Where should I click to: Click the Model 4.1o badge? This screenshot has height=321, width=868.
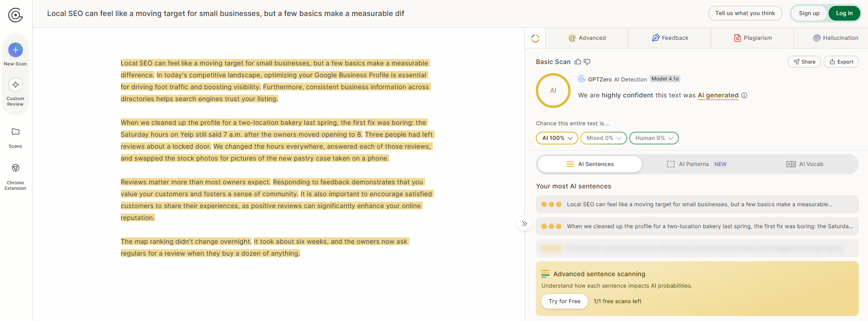point(665,79)
